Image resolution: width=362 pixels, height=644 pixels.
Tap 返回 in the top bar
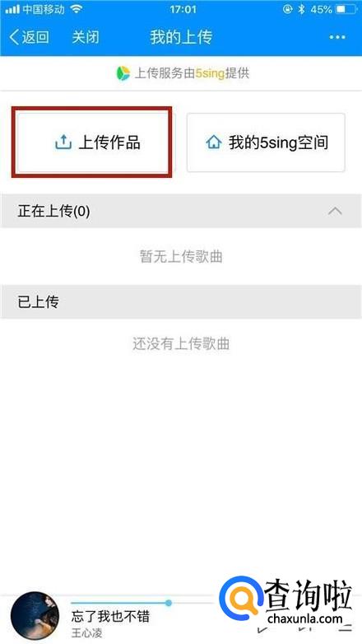coord(35,37)
